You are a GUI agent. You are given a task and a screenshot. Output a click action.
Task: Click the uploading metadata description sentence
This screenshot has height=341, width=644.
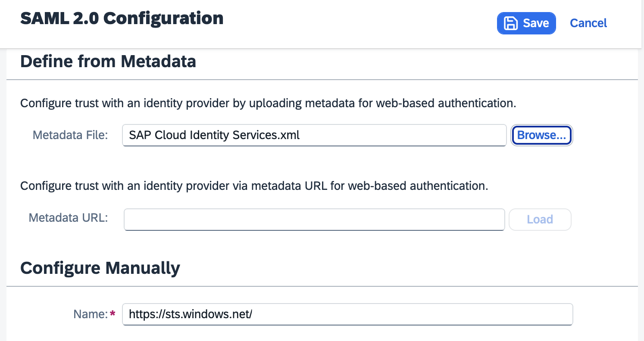[x=267, y=103]
